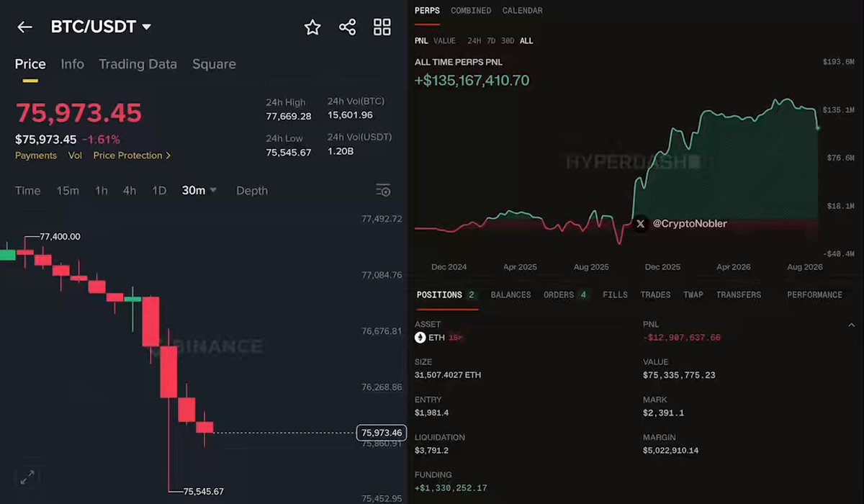This screenshot has width=864, height=504.
Task: Open the TRANSFERS tab
Action: 739,295
